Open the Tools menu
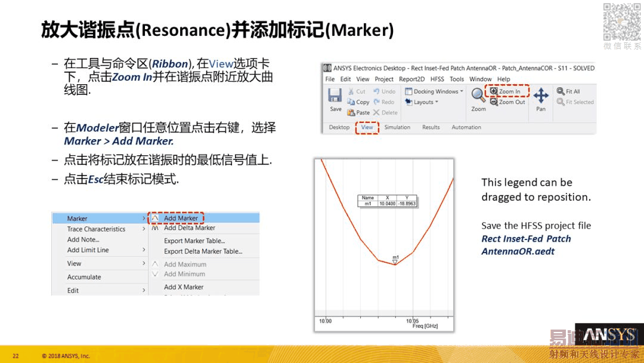 (457, 79)
